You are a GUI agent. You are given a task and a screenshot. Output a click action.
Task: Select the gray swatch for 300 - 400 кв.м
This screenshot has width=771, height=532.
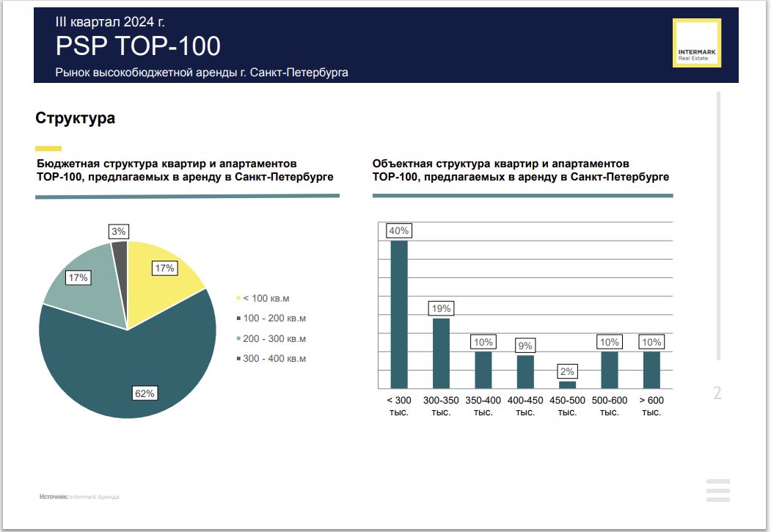coord(238,359)
